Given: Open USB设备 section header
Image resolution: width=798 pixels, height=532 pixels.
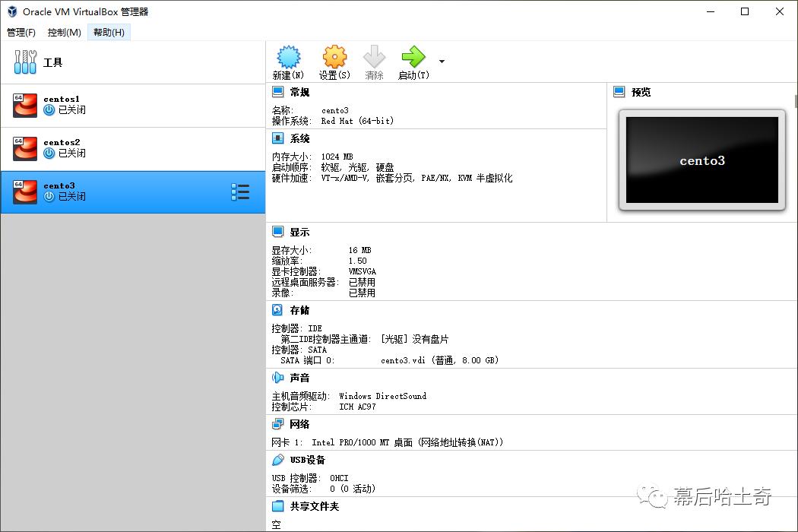Looking at the screenshot, I should pyautogui.click(x=307, y=460).
